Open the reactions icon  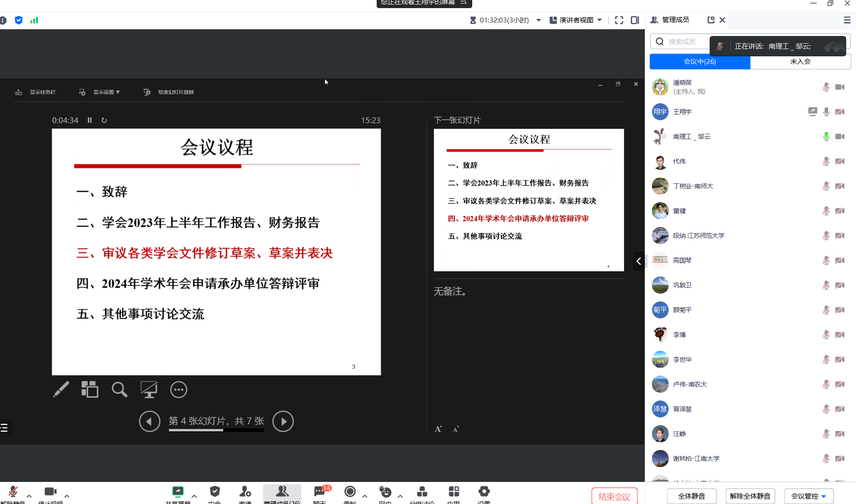[x=385, y=491]
